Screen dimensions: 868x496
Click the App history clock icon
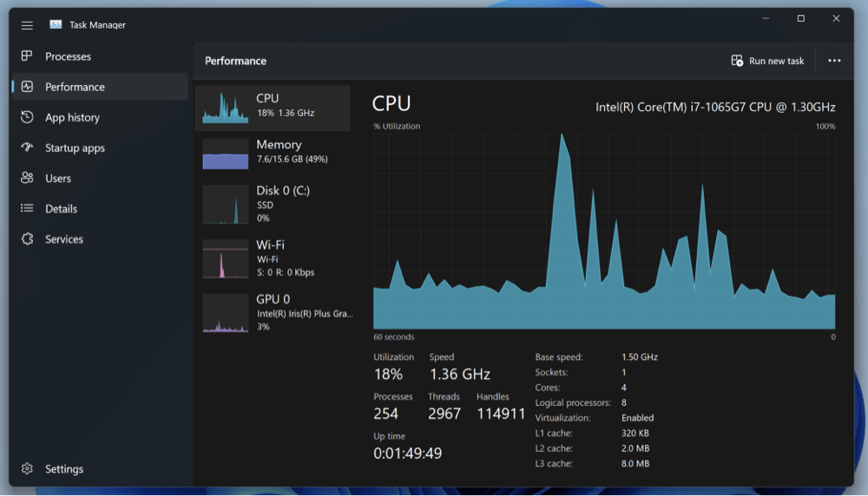[x=27, y=117]
